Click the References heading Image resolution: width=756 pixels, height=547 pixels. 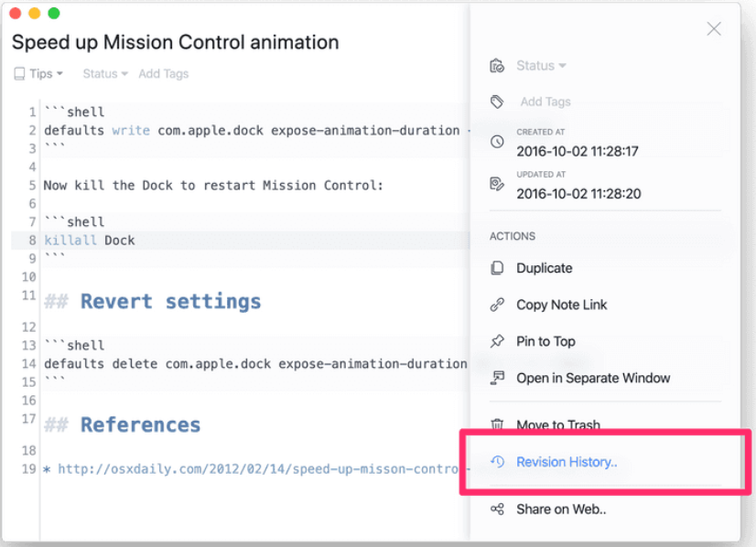140,424
